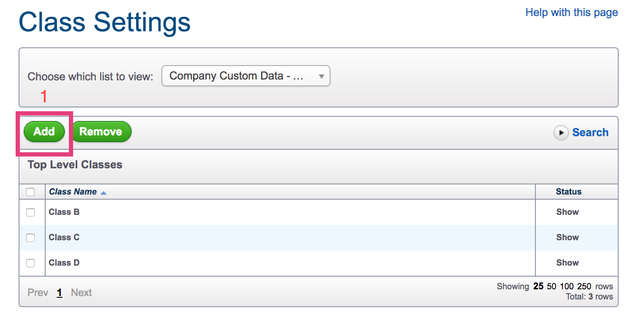
Task: Check the Class B checkbox
Action: pos(30,212)
